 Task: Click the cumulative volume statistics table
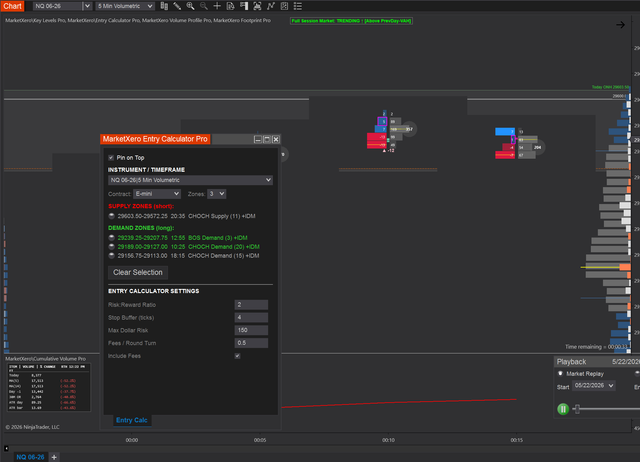[49, 386]
